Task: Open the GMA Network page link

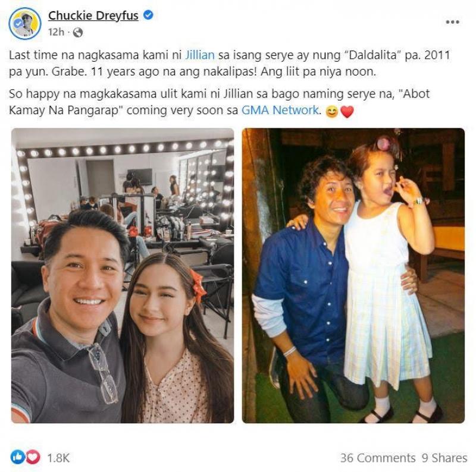Action: pyautogui.click(x=280, y=110)
